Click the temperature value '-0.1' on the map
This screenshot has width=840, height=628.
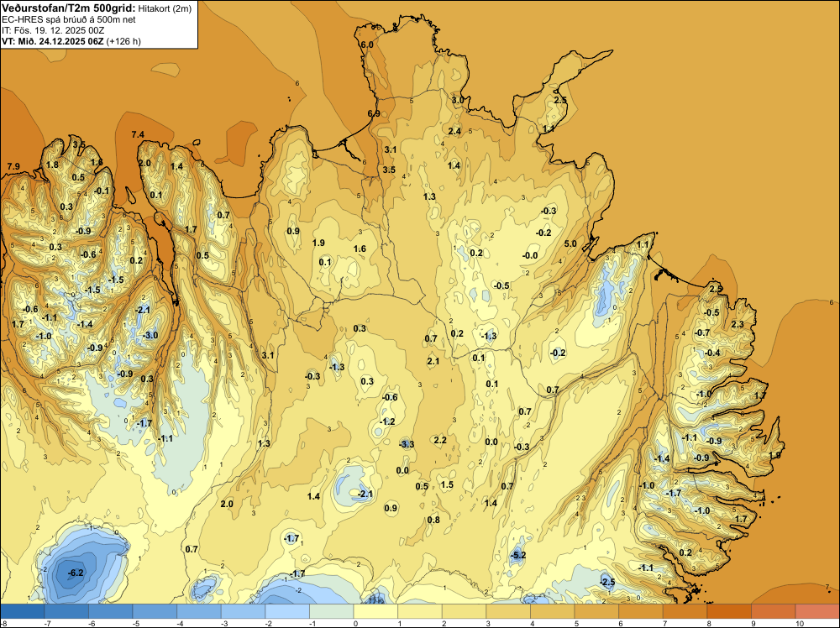102,191
